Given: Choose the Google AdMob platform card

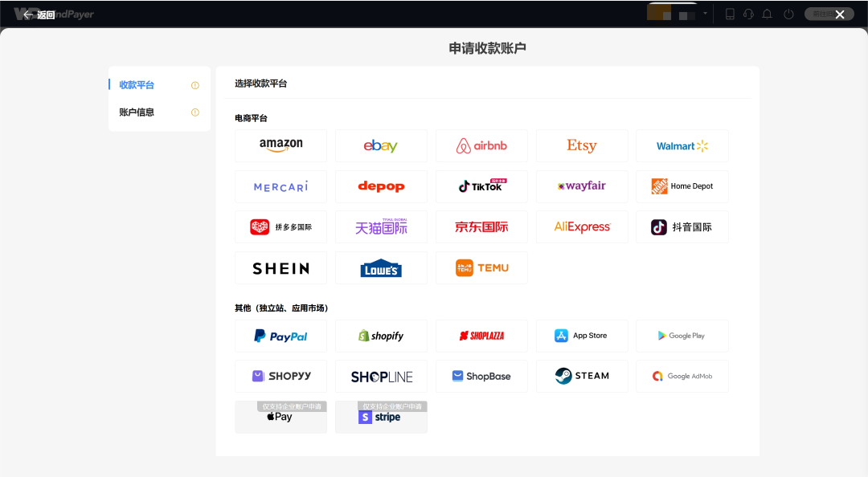Looking at the screenshot, I should click(x=682, y=377).
